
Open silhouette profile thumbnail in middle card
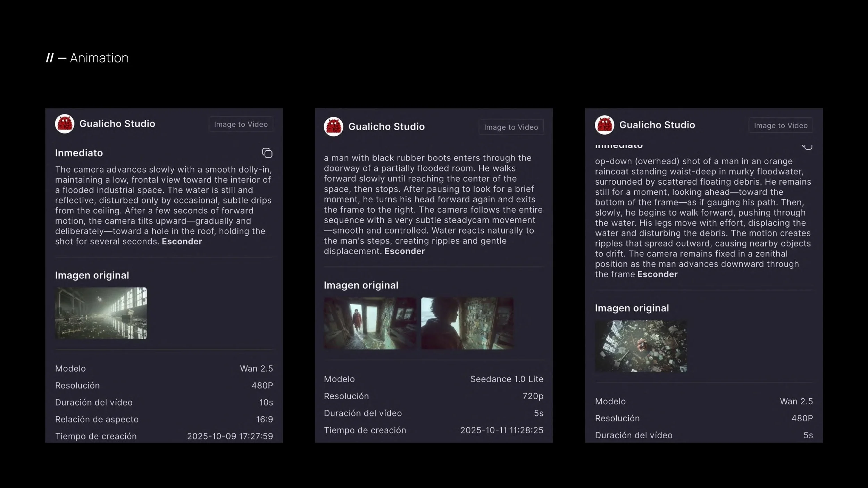[467, 323]
